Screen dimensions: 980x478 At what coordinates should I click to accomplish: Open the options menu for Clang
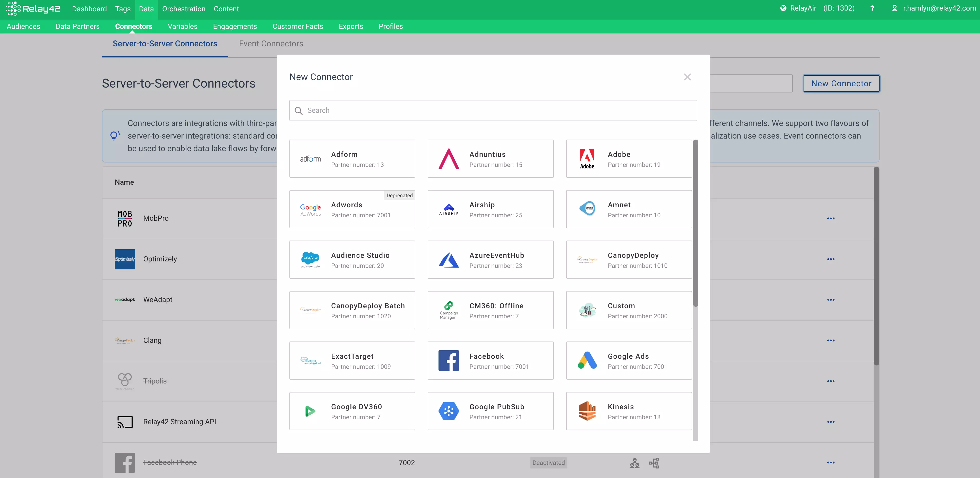pos(830,341)
